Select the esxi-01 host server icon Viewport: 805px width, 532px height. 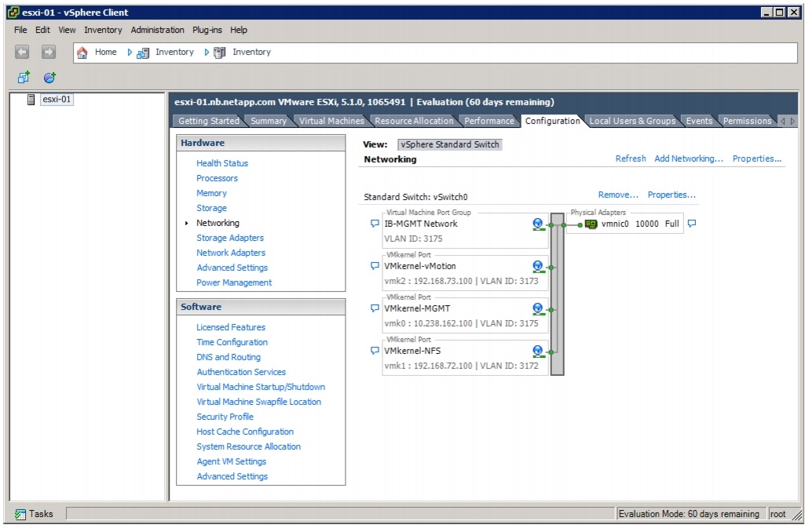click(31, 100)
